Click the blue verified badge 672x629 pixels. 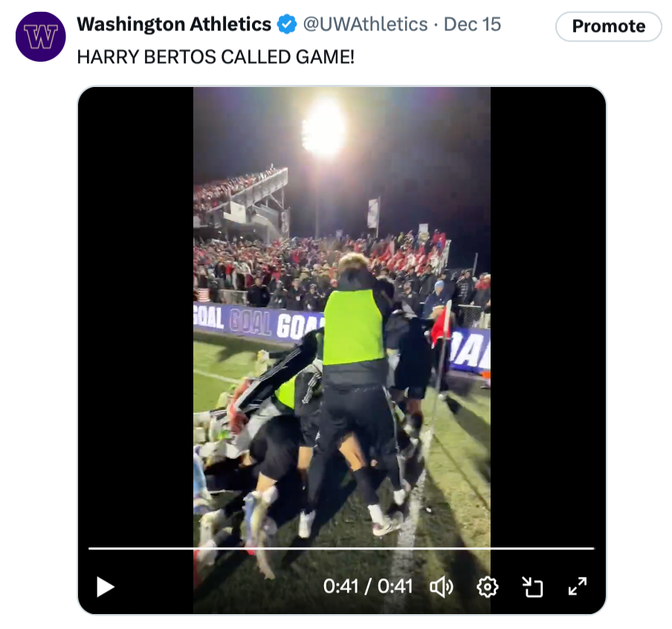(287, 25)
